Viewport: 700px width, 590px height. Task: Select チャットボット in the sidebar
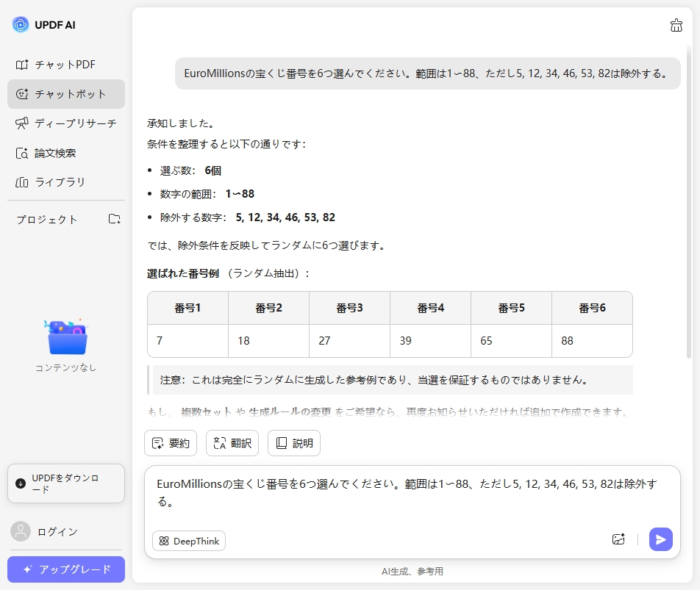[65, 94]
